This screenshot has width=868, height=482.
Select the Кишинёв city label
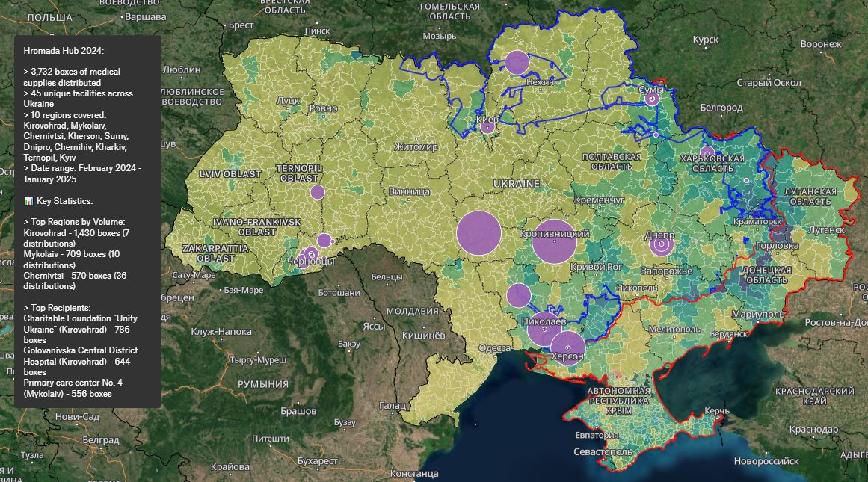(423, 335)
